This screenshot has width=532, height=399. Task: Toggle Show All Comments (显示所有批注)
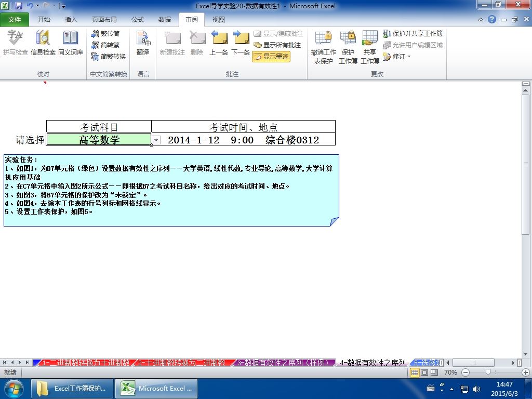click(277, 45)
